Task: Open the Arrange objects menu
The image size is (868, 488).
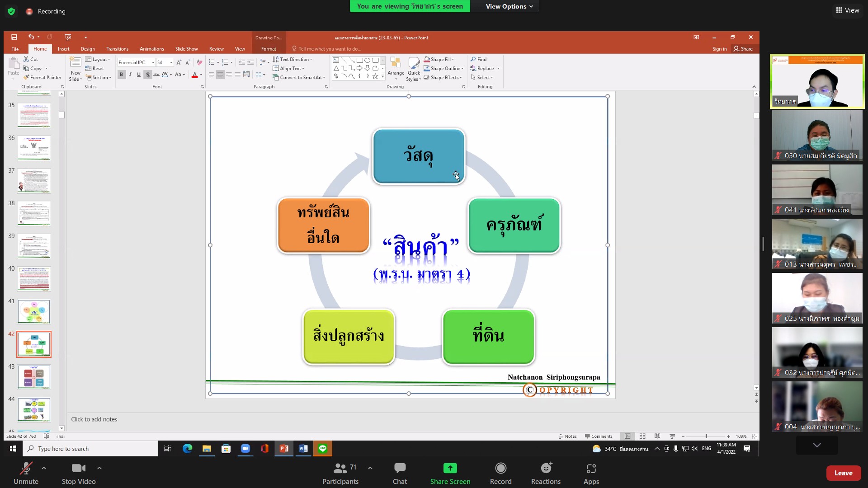Action: click(x=396, y=69)
